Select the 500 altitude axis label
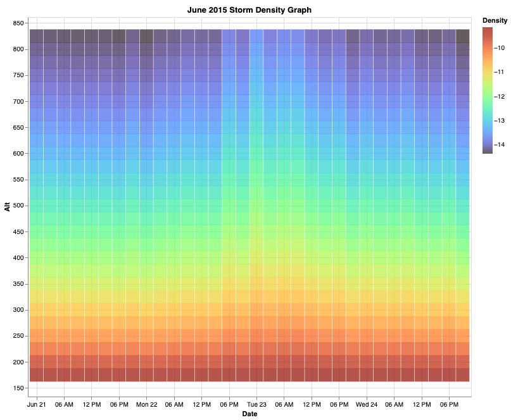 pyautogui.click(x=18, y=206)
